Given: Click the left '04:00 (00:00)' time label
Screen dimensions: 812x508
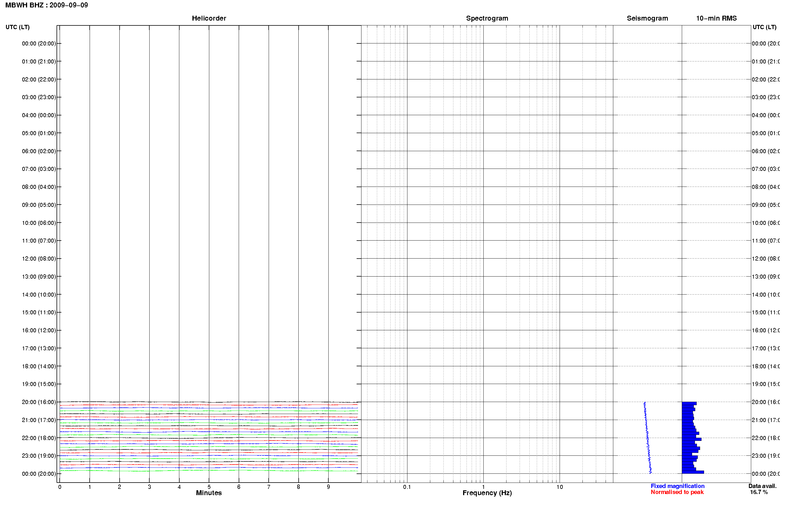Looking at the screenshot, I should coord(39,115).
